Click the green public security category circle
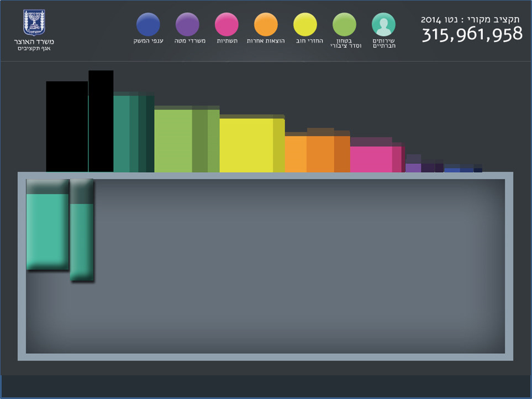This screenshot has height=399, width=532. [x=344, y=24]
